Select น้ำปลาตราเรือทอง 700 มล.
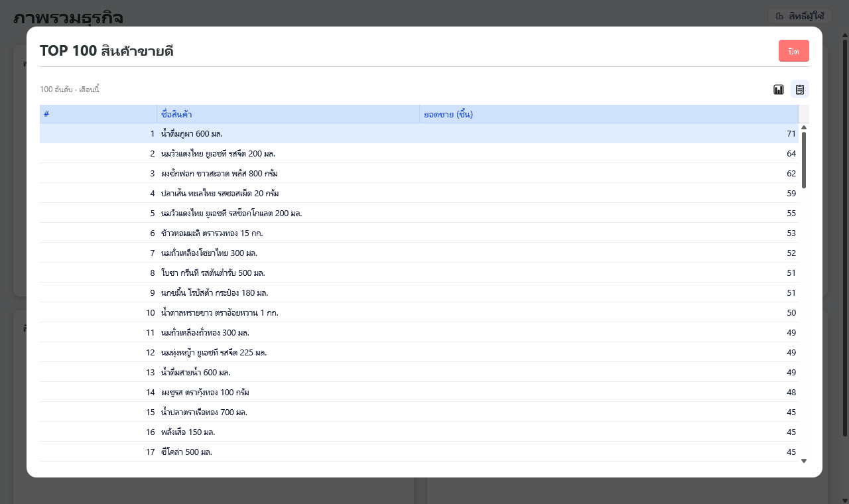 pos(204,412)
